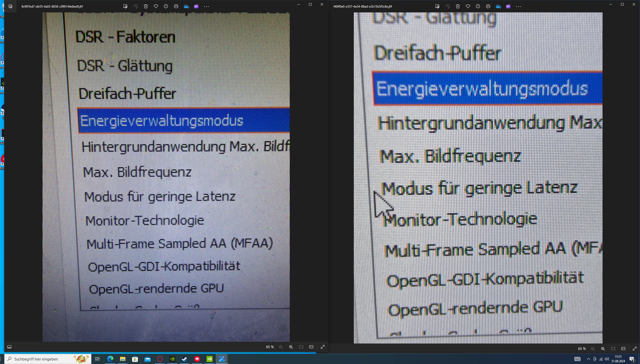This screenshot has height=364, width=640.
Task: Open the three-dot more menu in left window
Action: click(x=207, y=7)
